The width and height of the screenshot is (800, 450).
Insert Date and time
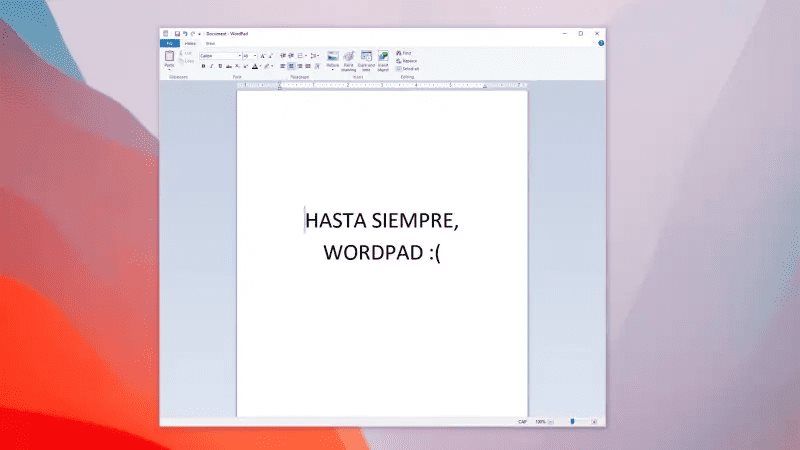point(366,60)
